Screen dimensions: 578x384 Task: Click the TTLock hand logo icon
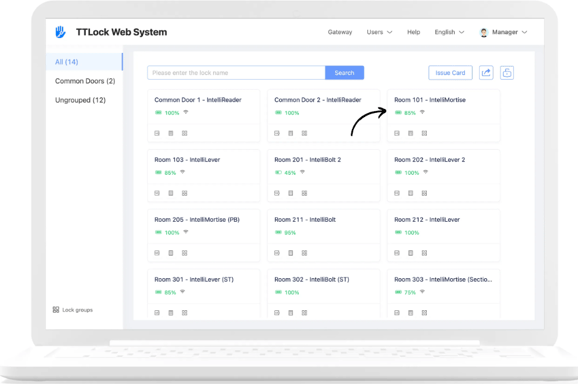coord(60,32)
